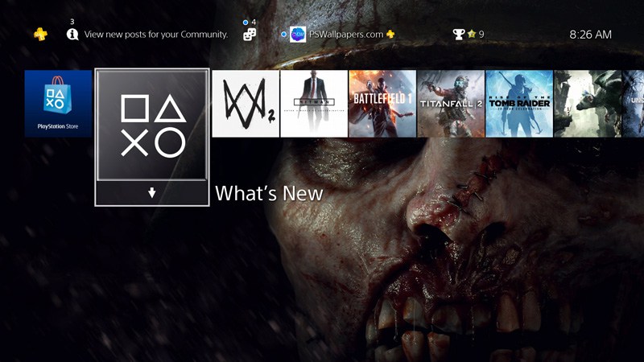Click the trophy level star icon
Screen dimensions: 644x362
coord(472,35)
